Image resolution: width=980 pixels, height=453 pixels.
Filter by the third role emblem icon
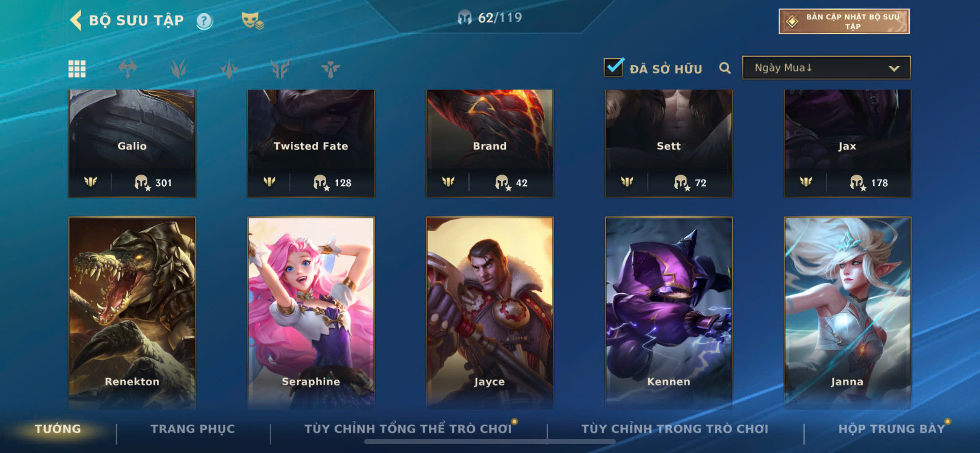pos(229,69)
